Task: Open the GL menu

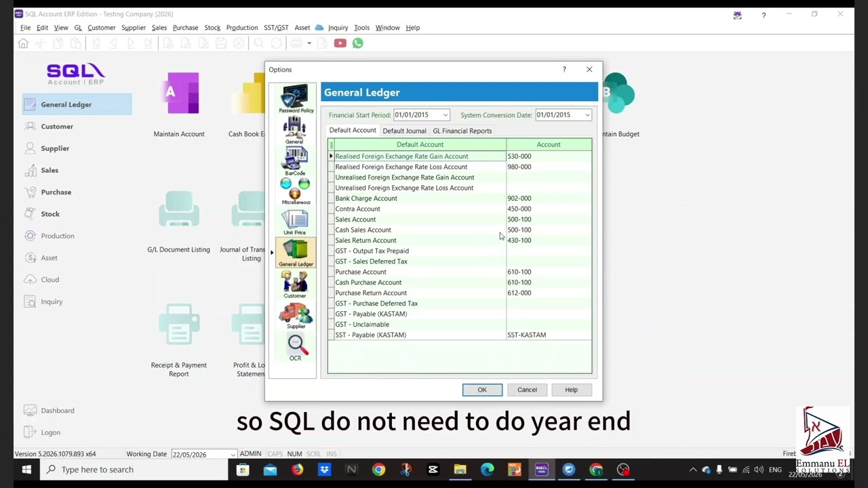Action: point(78,28)
